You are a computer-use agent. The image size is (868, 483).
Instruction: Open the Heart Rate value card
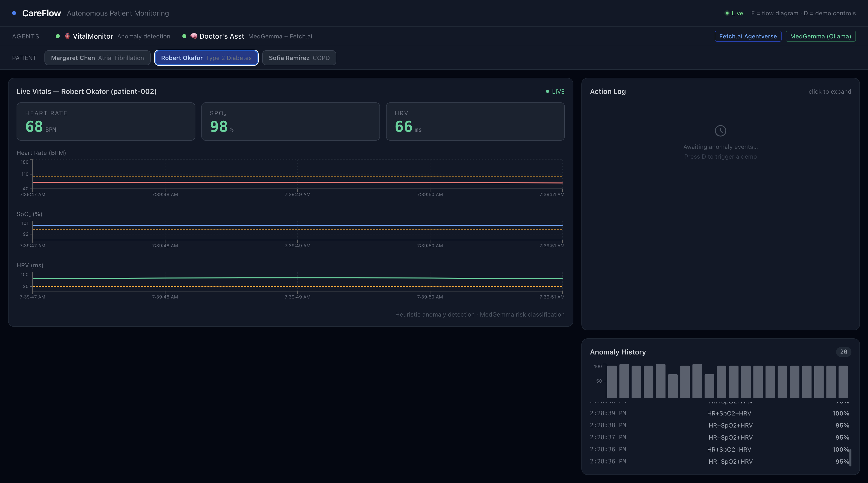click(x=106, y=122)
